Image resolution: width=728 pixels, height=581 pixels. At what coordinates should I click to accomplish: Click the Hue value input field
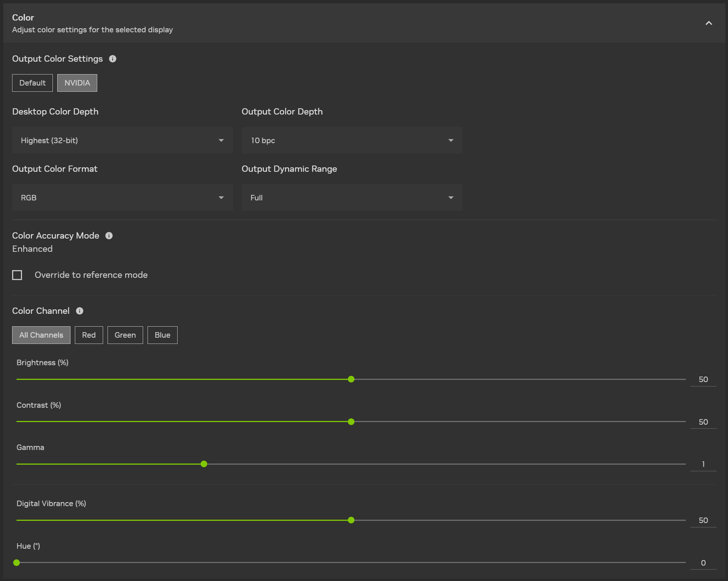click(x=703, y=563)
